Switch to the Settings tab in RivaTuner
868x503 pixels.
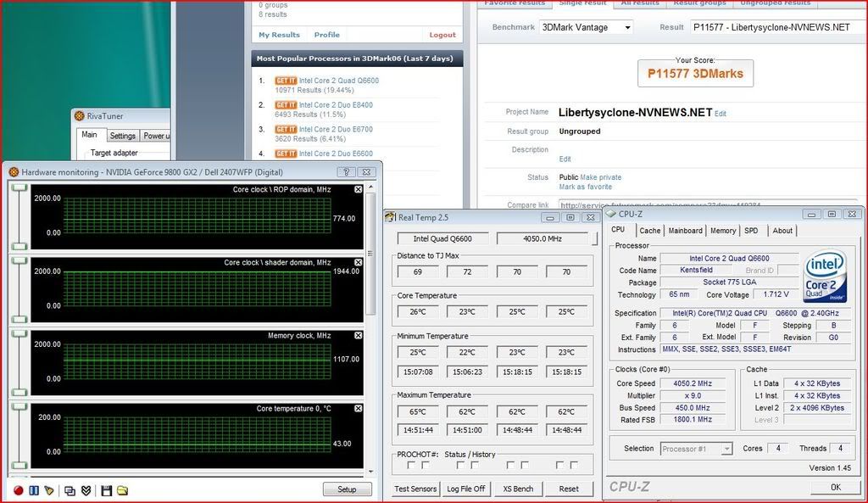122,136
